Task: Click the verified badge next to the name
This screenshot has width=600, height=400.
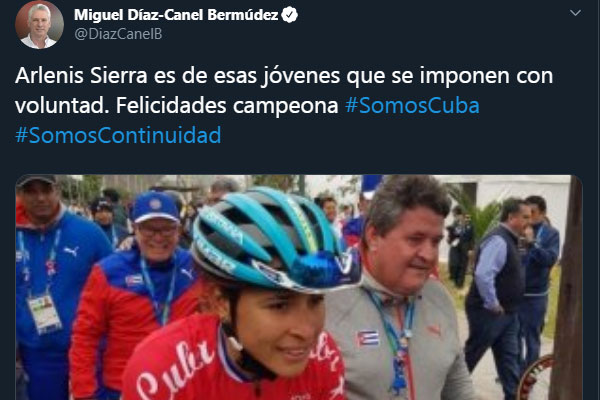Action: click(289, 15)
